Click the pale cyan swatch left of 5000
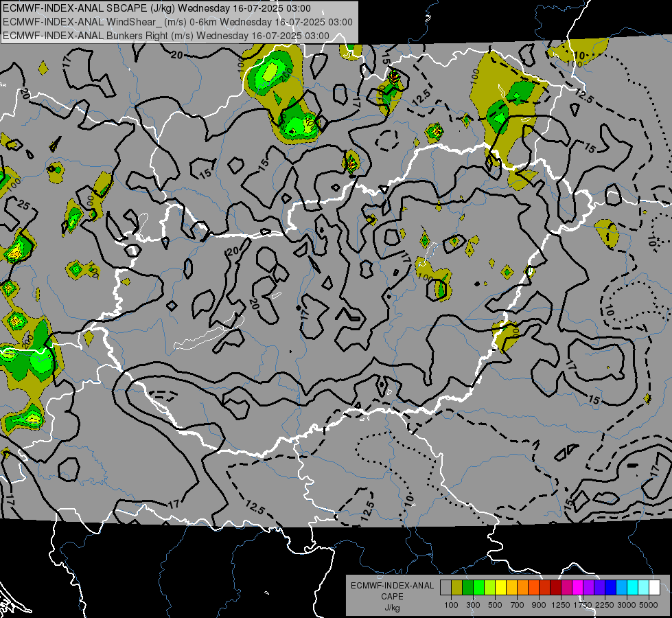 point(644,588)
